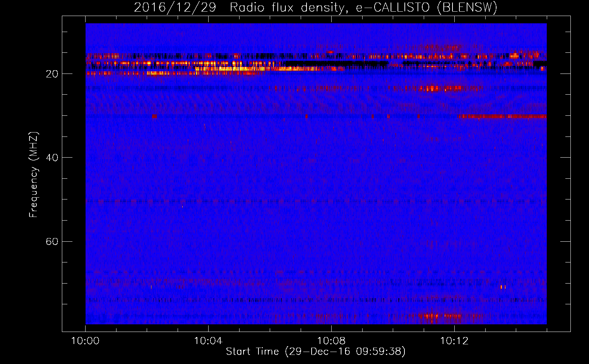Viewport: 589px width, 364px height.
Task: Click the "10:12" time axis label
Action: click(454, 341)
